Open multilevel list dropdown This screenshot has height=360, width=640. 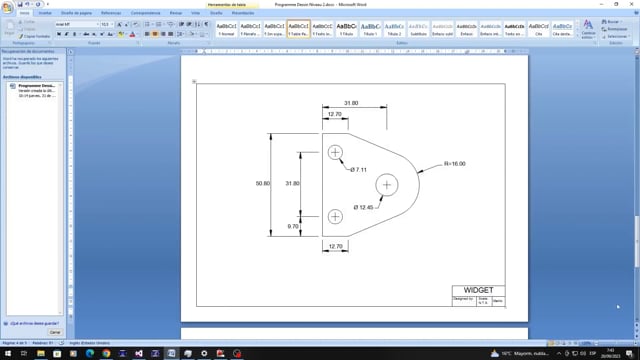(x=171, y=24)
